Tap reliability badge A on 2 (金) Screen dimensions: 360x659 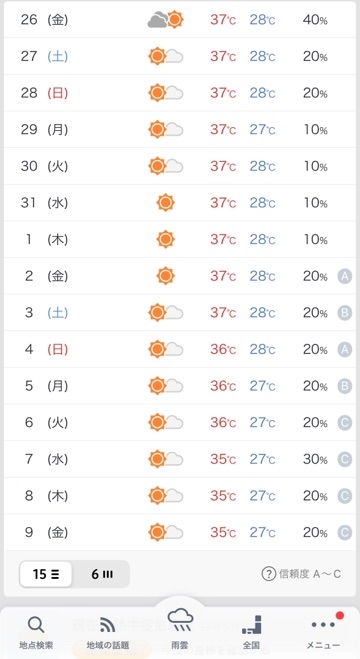pyautogui.click(x=344, y=277)
